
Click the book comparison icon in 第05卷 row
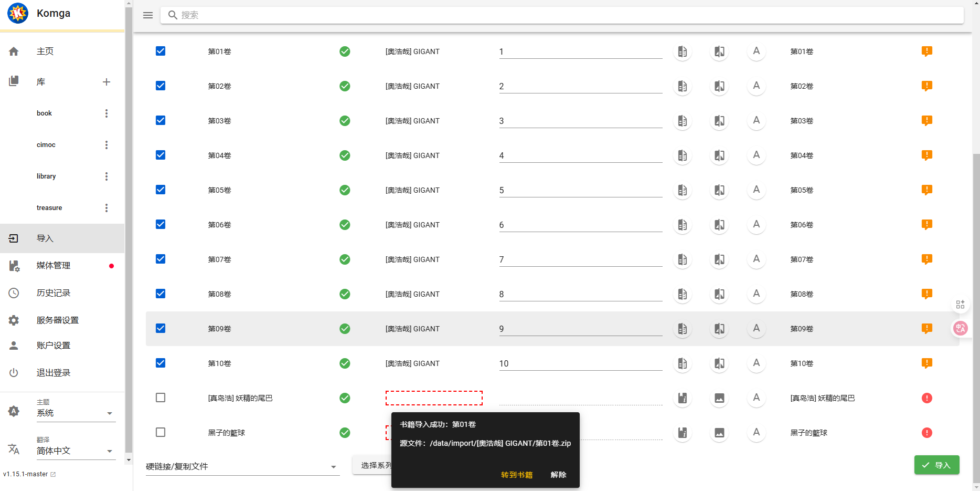click(x=719, y=190)
